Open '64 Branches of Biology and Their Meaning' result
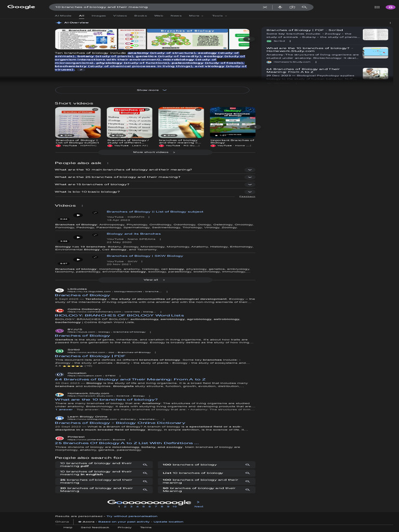 [x=130, y=380]
